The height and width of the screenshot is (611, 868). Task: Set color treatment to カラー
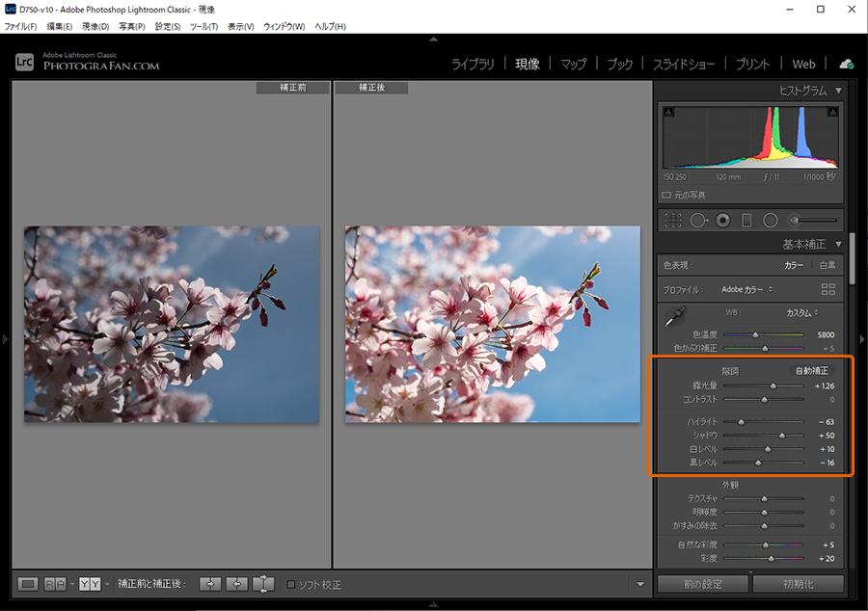[x=794, y=265]
